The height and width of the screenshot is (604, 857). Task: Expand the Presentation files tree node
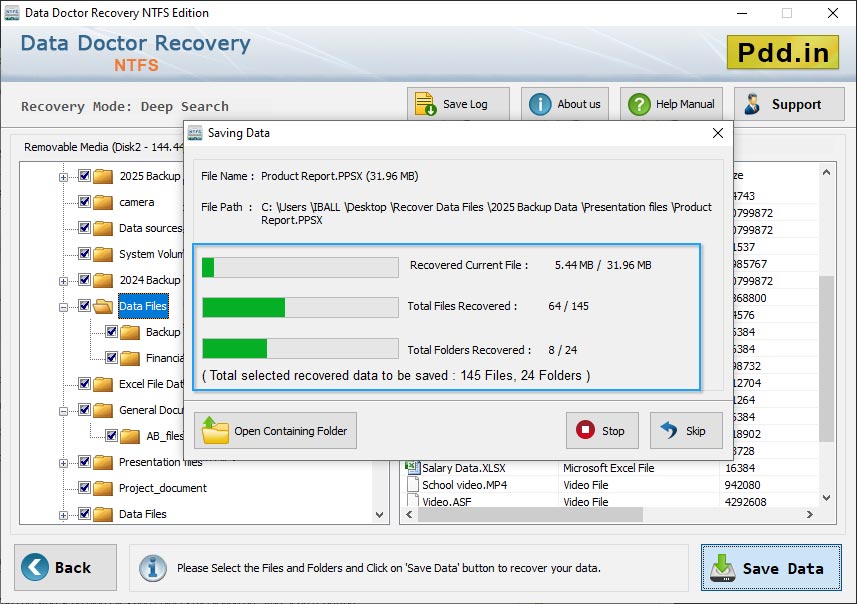click(x=63, y=463)
